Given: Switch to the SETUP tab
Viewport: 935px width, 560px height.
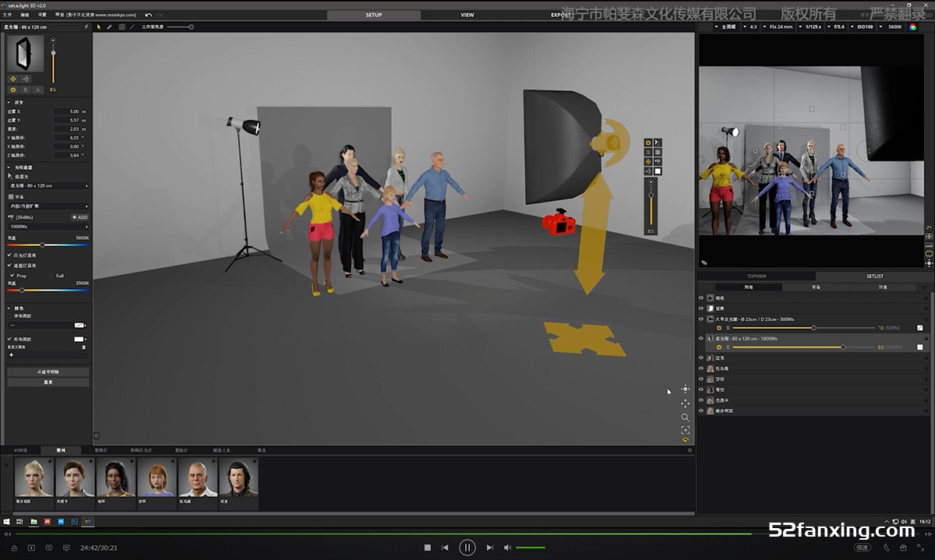Looking at the screenshot, I should 374,15.
